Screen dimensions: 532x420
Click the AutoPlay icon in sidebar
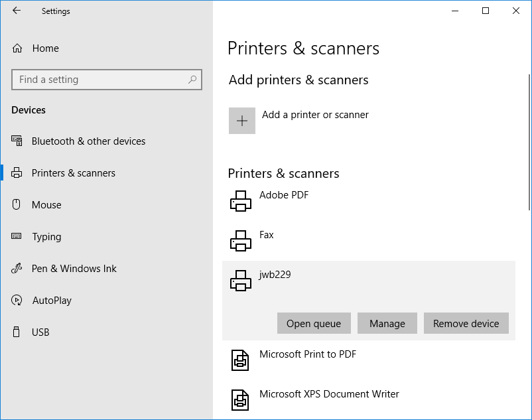tap(17, 300)
